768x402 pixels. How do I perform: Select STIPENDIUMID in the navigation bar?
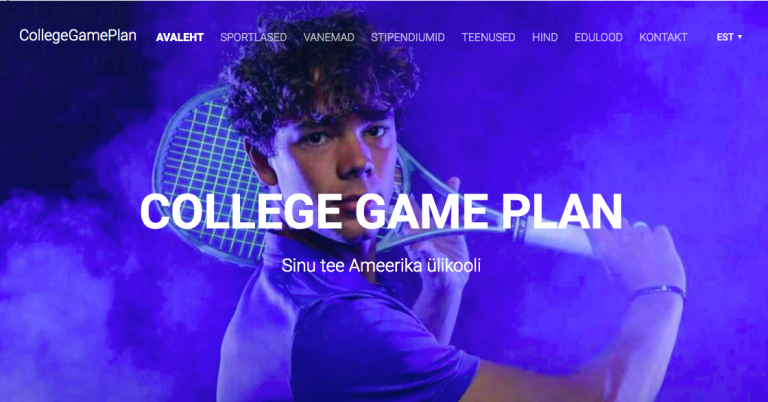tap(408, 37)
